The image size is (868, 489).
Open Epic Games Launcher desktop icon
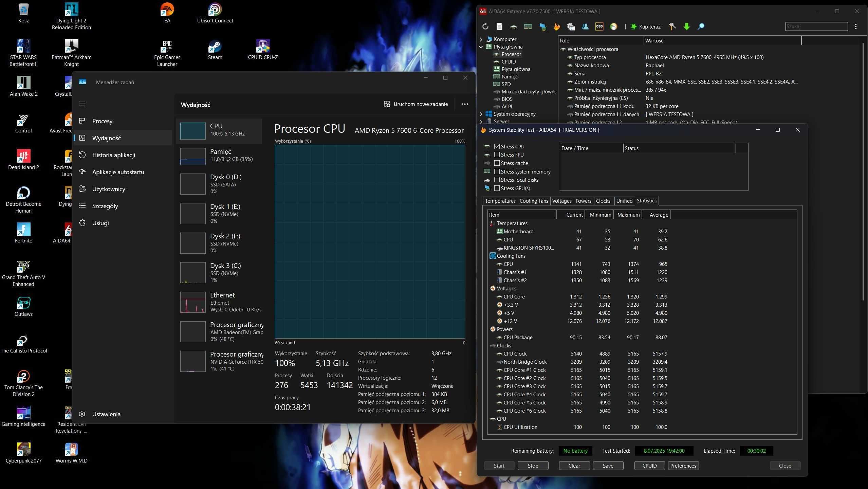(167, 53)
